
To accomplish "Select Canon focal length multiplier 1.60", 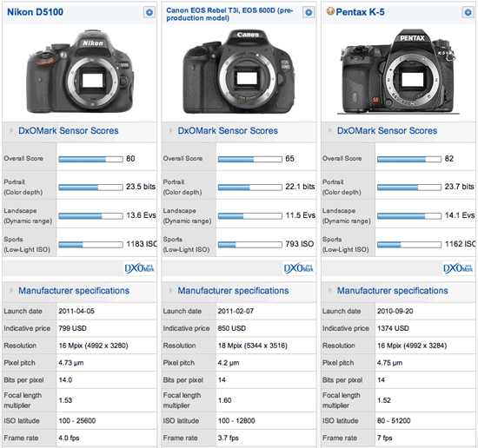I will click(x=225, y=400).
